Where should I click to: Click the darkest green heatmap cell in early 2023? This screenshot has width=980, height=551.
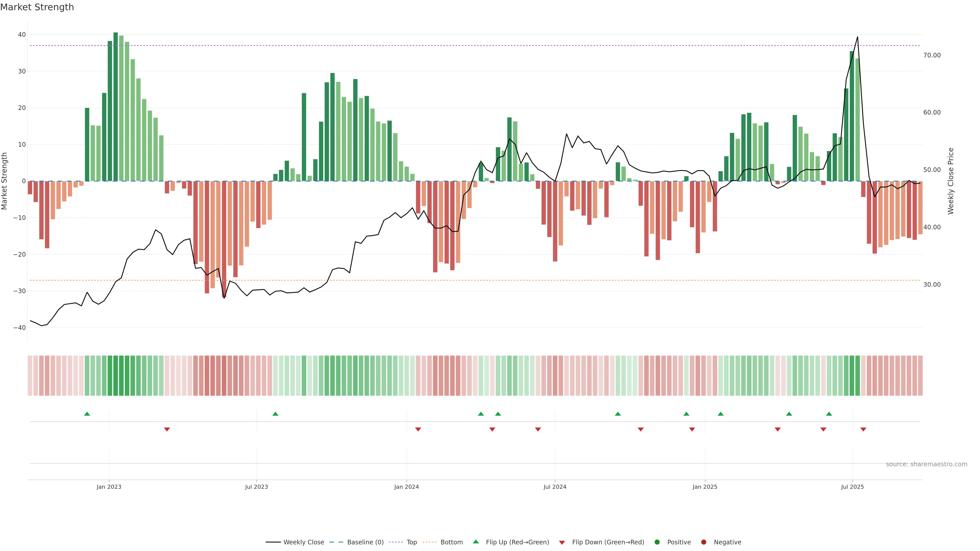[x=116, y=376]
